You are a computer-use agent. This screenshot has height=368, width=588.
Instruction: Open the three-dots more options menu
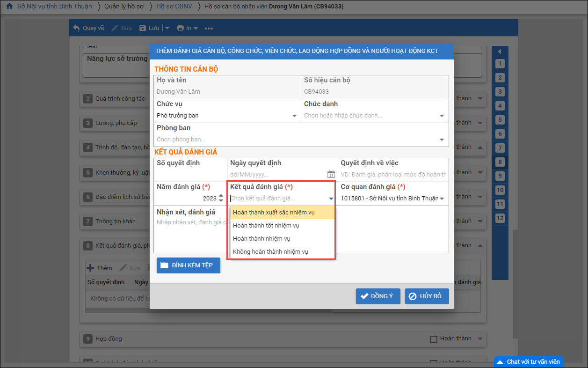(209, 28)
